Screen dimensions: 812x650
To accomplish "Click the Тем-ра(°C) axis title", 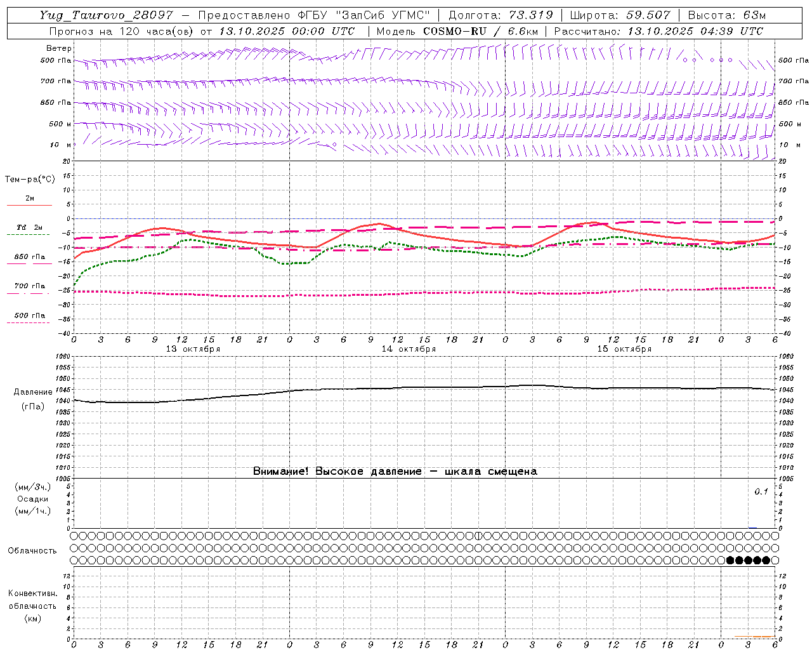I will [30, 180].
